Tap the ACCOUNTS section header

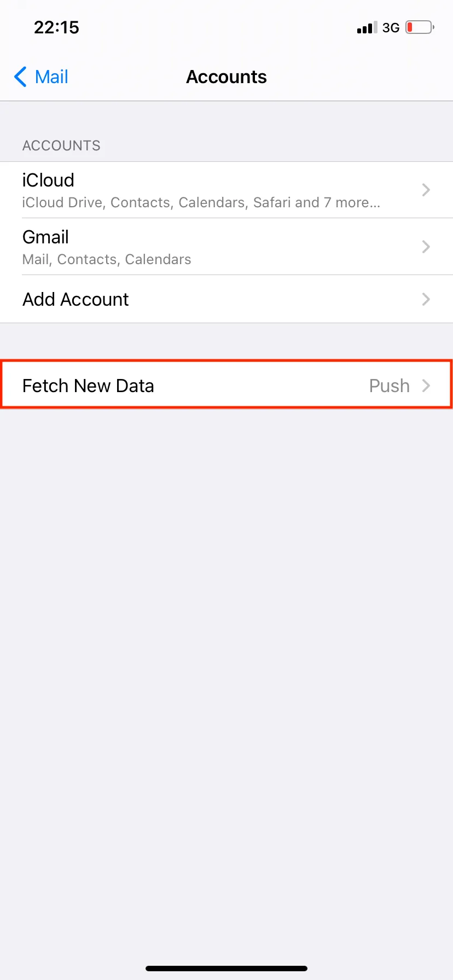(61, 145)
